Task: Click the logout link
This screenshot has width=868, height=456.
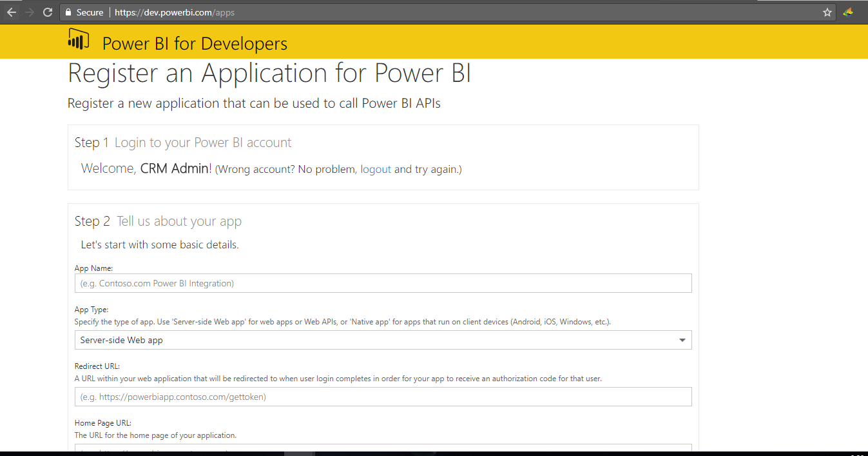Action: 376,169
